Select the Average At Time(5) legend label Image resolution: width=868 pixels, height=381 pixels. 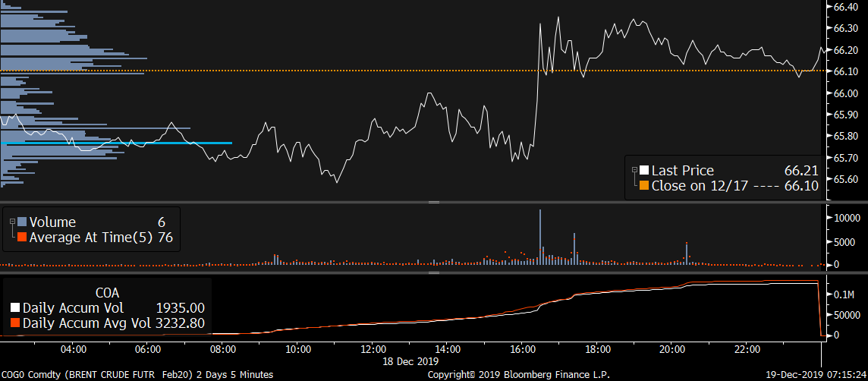(91, 238)
